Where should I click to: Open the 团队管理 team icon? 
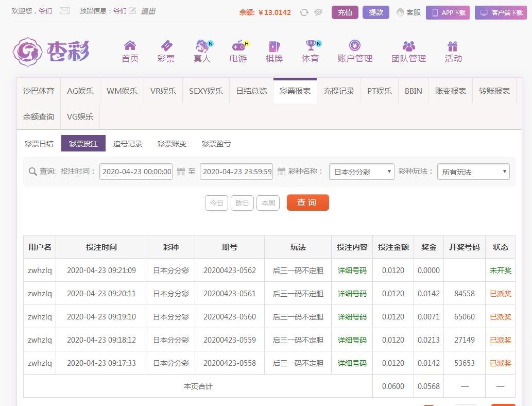[x=408, y=46]
